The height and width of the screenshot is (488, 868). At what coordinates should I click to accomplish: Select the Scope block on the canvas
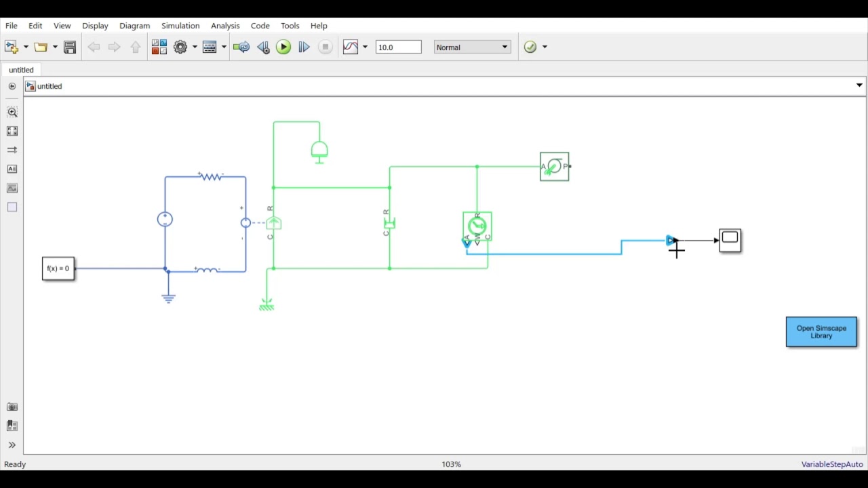[730, 241]
